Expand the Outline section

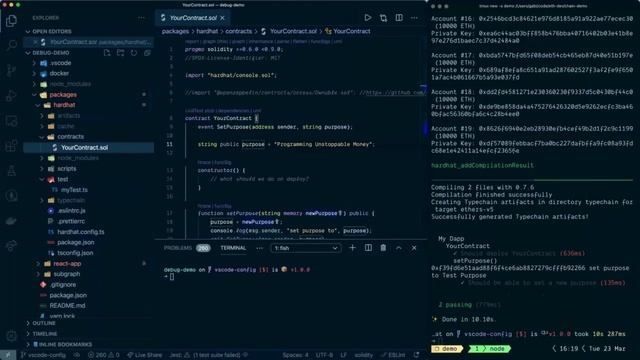pos(89,323)
